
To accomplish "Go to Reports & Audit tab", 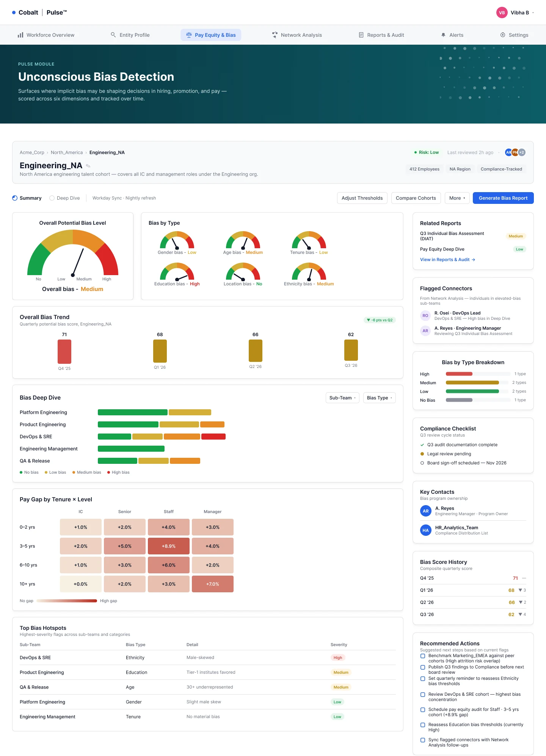I will pos(381,35).
